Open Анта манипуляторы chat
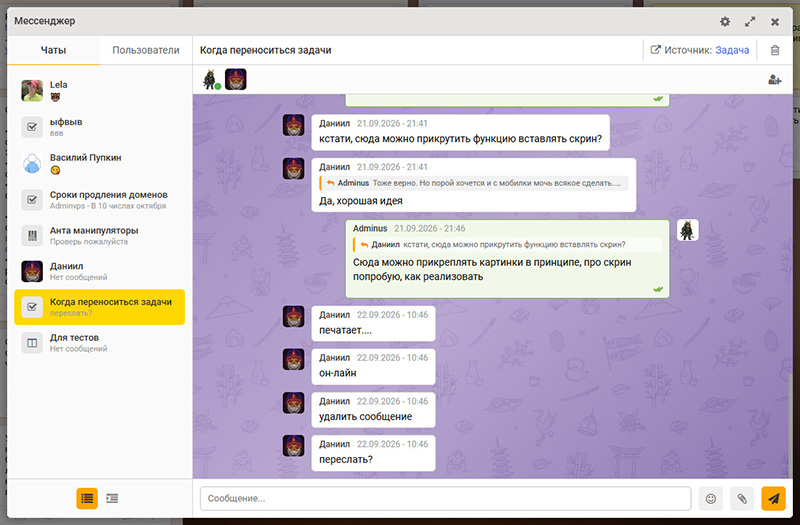800x525 pixels. click(99, 235)
